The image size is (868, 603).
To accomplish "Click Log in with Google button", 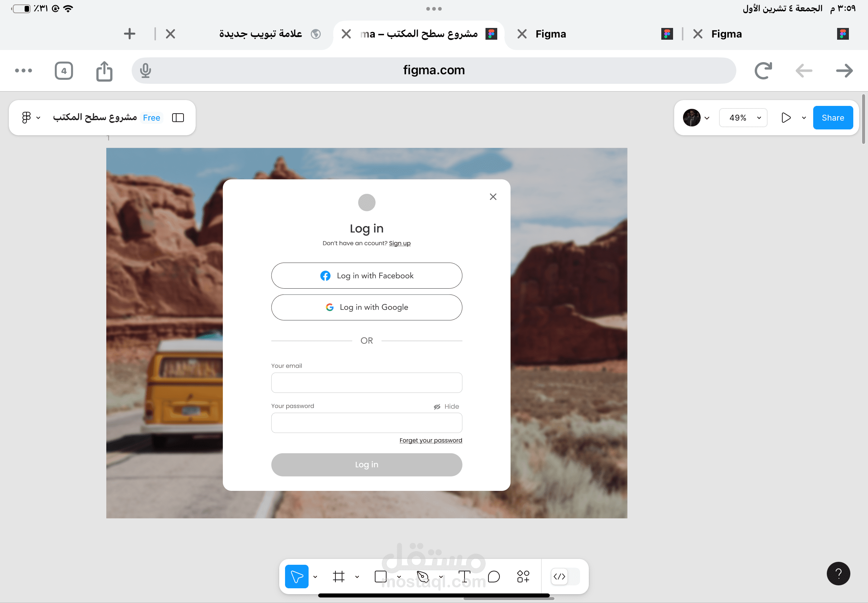I will pos(367,307).
